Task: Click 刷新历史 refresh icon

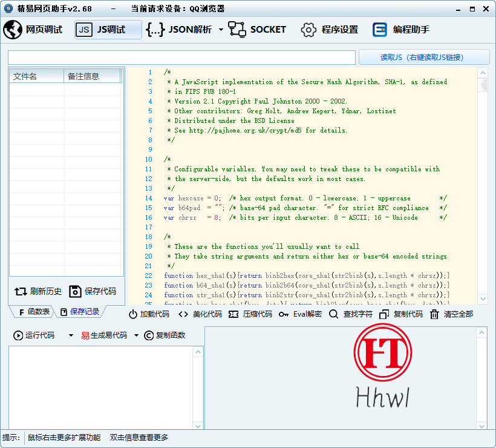Action: (21, 291)
